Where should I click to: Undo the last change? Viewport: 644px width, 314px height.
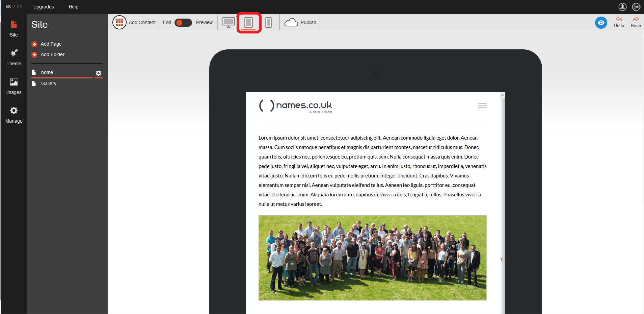pos(619,22)
